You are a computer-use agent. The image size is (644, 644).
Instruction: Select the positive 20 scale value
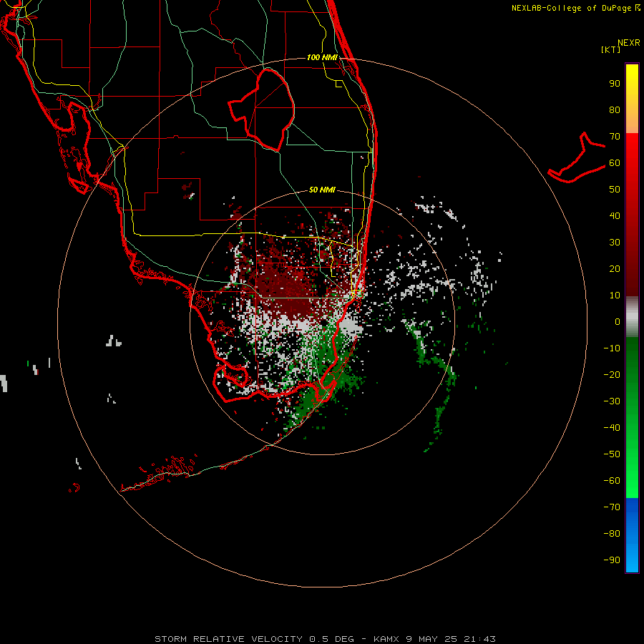tap(615, 269)
